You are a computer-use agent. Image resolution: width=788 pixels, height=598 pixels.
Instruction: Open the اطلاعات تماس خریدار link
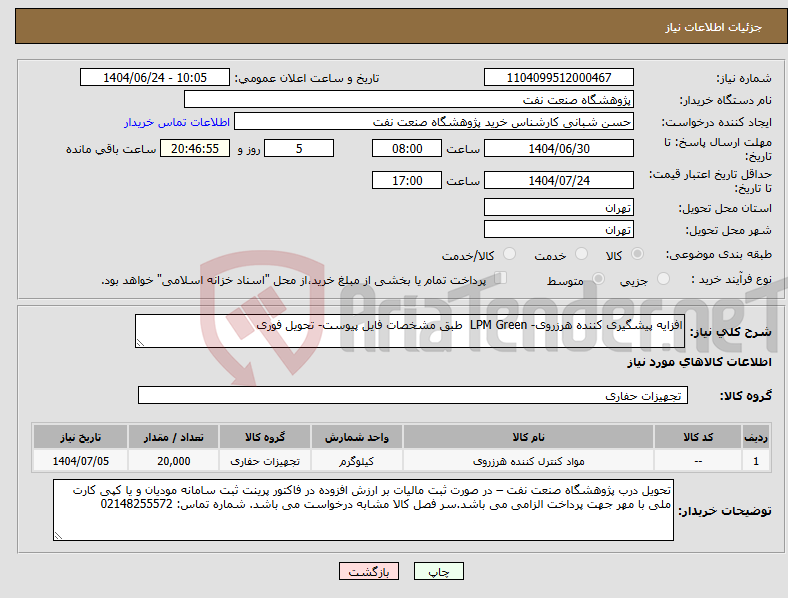click(177, 122)
